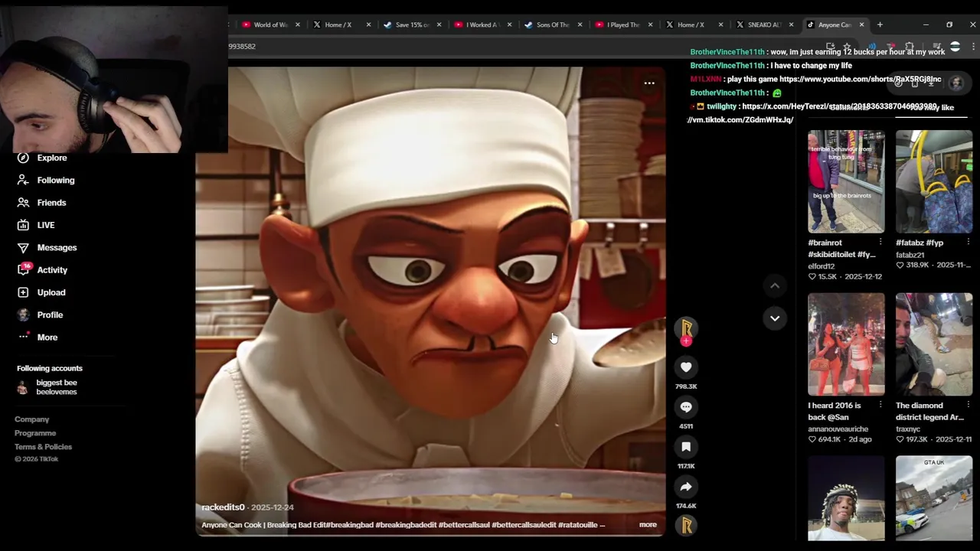Open the comments bubble icon
Image resolution: width=980 pixels, height=551 pixels.
(x=686, y=407)
